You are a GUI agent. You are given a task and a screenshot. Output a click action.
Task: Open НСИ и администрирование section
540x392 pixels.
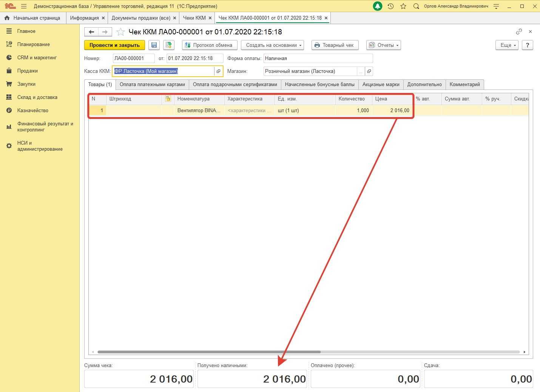[40, 146]
